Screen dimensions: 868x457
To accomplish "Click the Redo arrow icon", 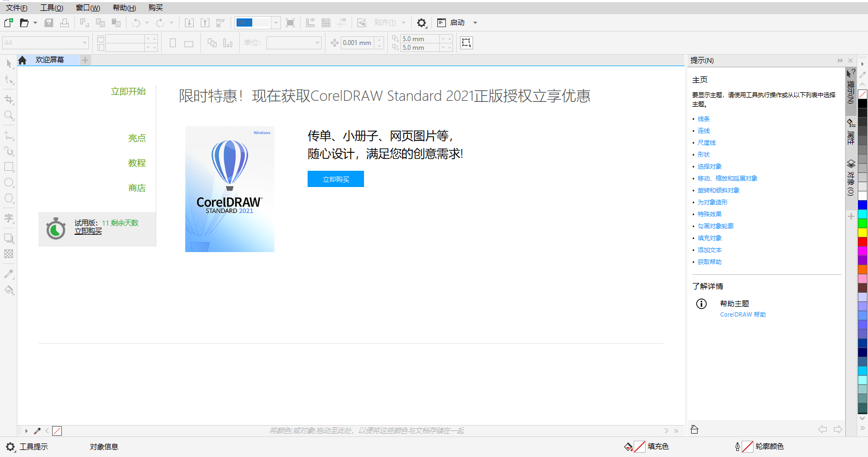I will coord(160,23).
